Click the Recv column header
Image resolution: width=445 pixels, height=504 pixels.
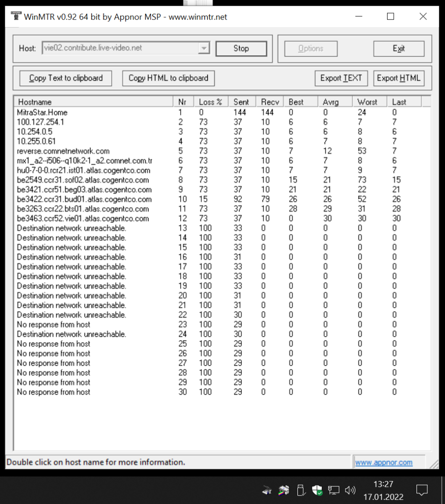[270, 102]
